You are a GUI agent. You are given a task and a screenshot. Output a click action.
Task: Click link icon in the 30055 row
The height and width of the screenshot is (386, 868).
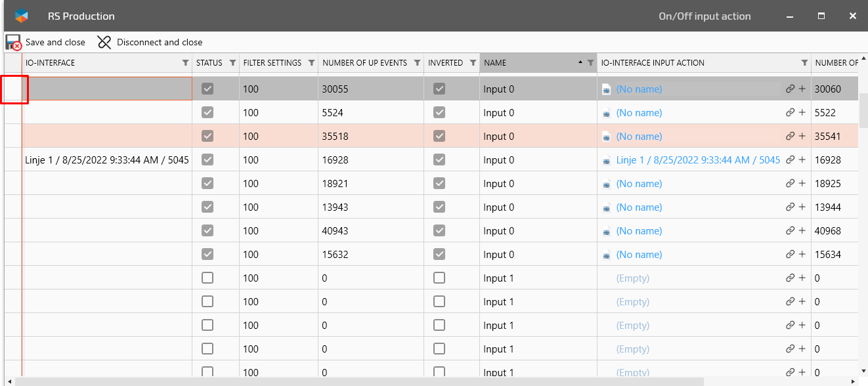pos(790,89)
